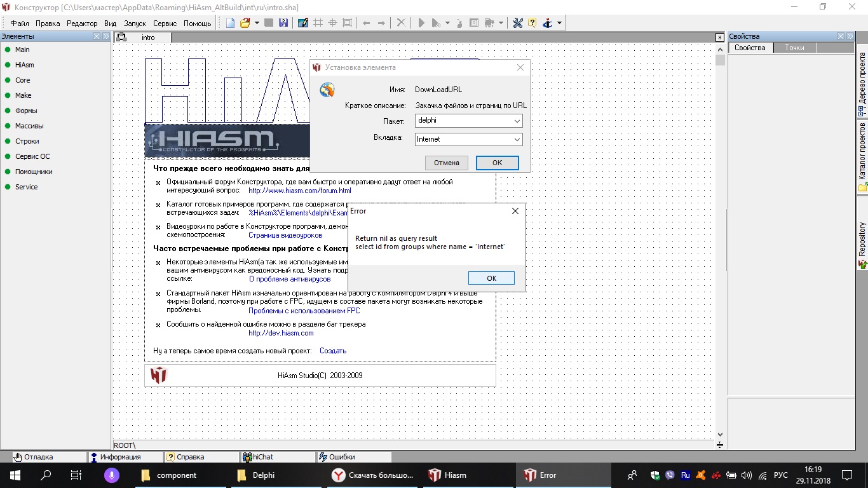Open the Дерево проекта side tab
Image resolution: width=868 pixels, height=488 pixels.
862,80
